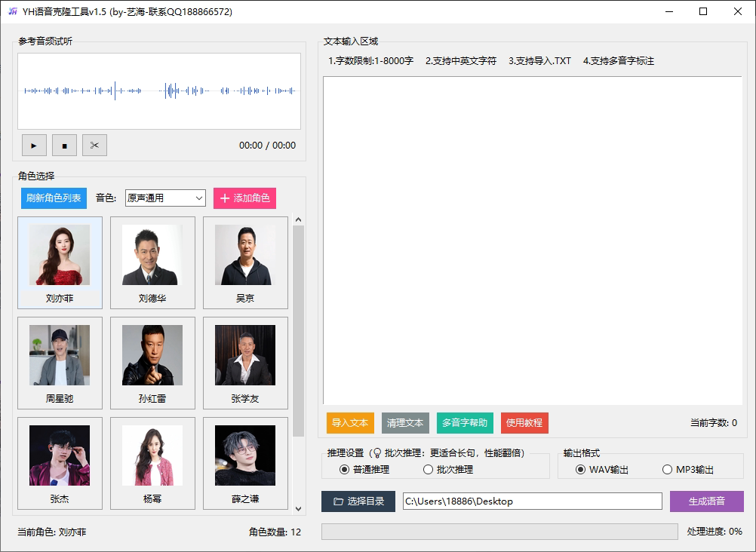Open the 音色 原声通用 dropdown
The height and width of the screenshot is (552, 756).
(165, 198)
